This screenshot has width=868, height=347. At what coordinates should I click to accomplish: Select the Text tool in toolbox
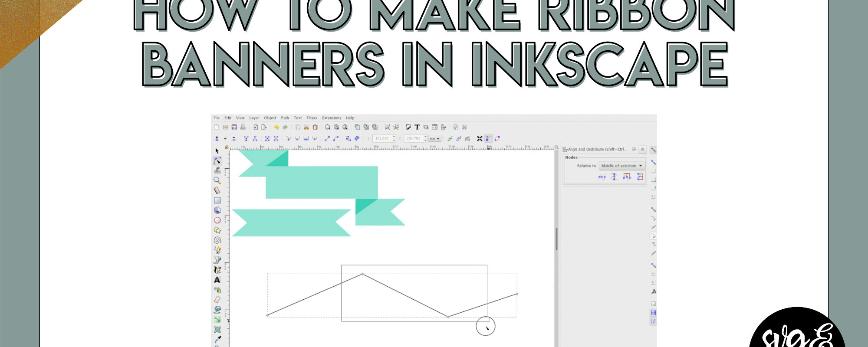217,280
